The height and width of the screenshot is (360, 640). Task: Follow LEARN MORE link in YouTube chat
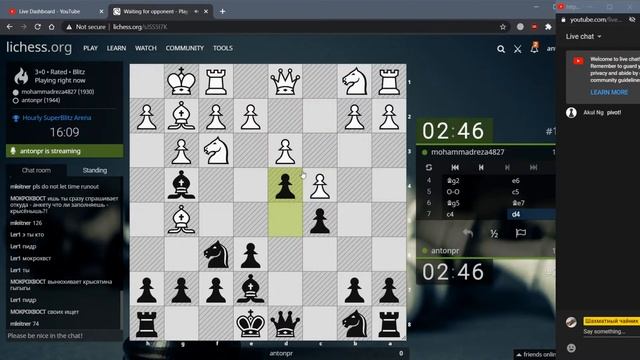tap(609, 92)
